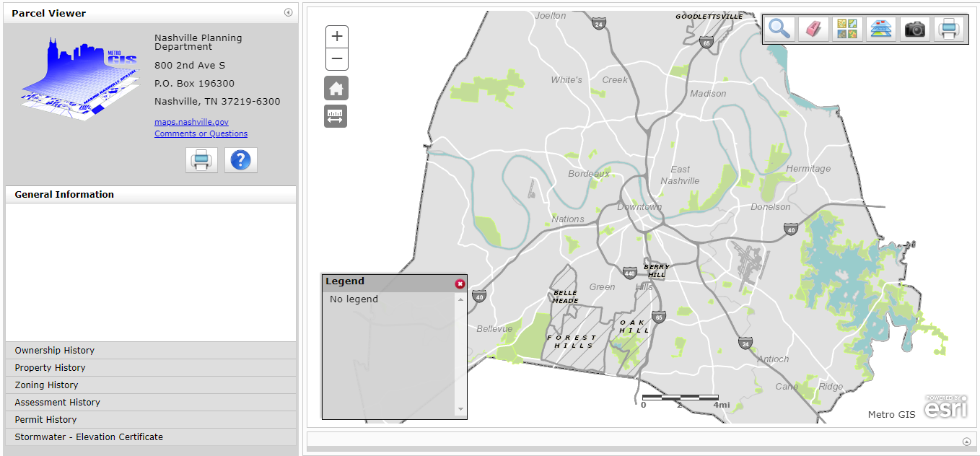The image size is (980, 456).
Task: Open Help via the question mark icon
Action: click(240, 159)
